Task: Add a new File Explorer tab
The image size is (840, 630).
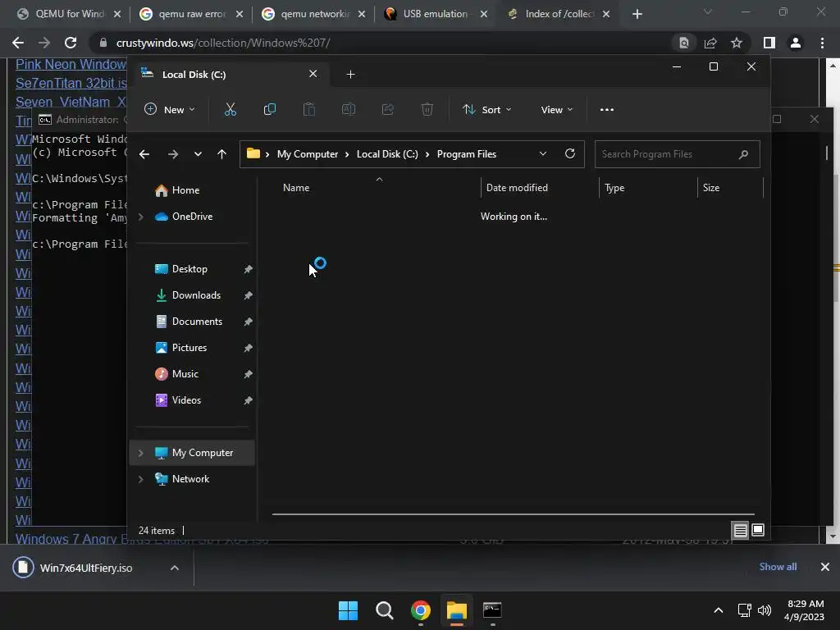Action: pyautogui.click(x=350, y=75)
